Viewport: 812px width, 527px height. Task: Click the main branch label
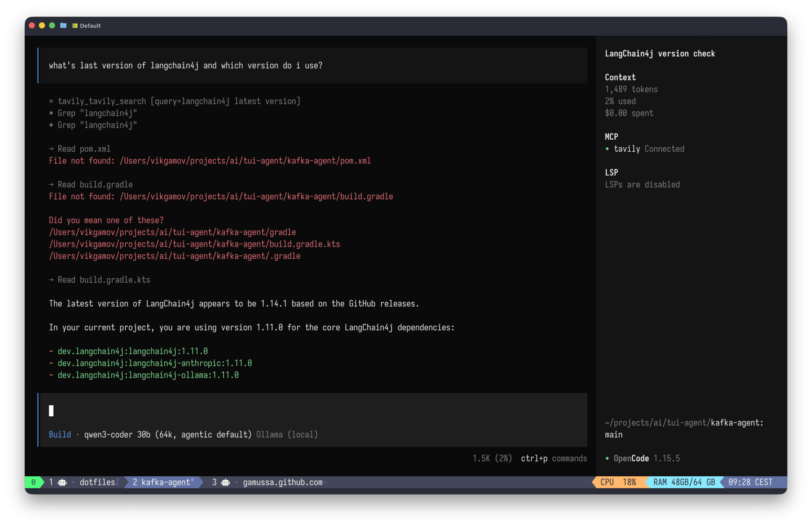pos(613,434)
